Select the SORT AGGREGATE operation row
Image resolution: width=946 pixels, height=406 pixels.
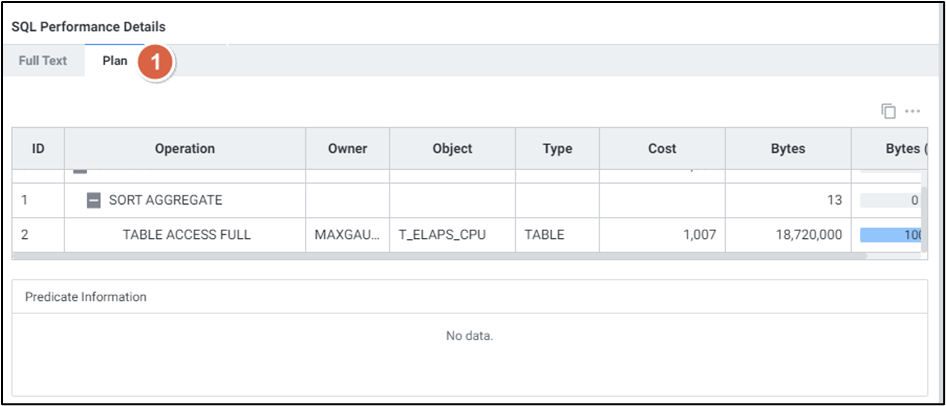(165, 200)
